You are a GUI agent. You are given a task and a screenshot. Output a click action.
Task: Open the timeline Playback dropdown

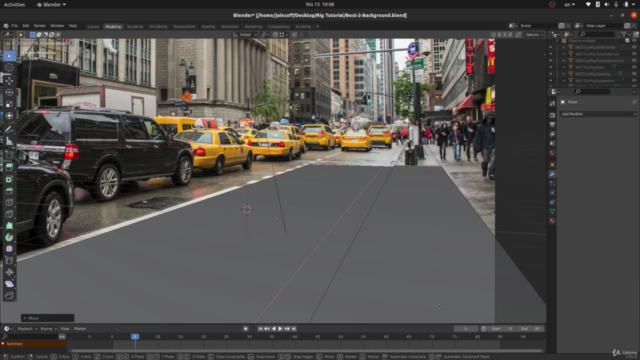click(x=27, y=329)
